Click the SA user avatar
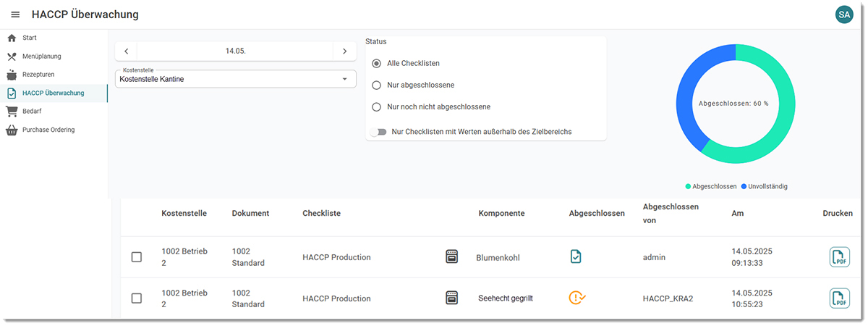868x326 pixels. (x=844, y=14)
